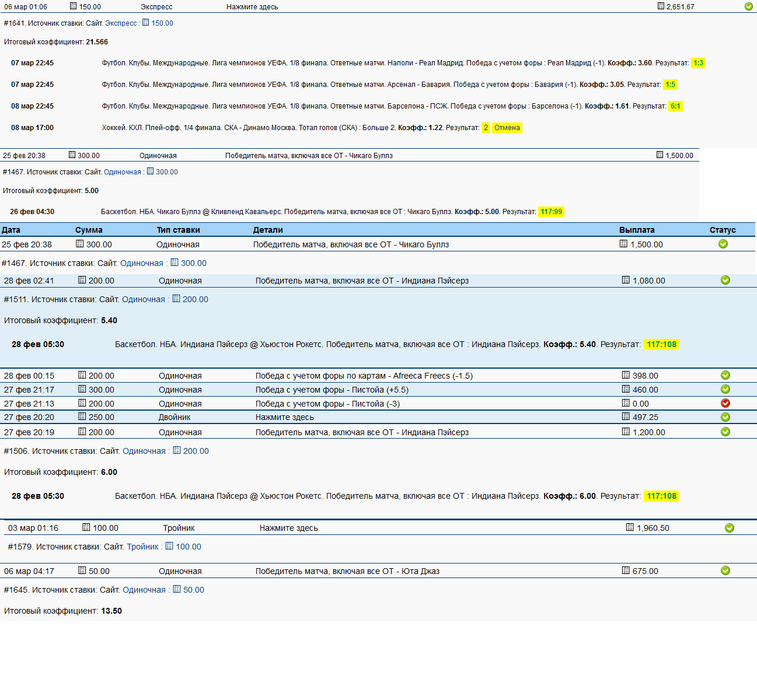Click highlighted 117:108 result in bet #1511
Viewport: 757px width, 700px height.
click(x=661, y=344)
